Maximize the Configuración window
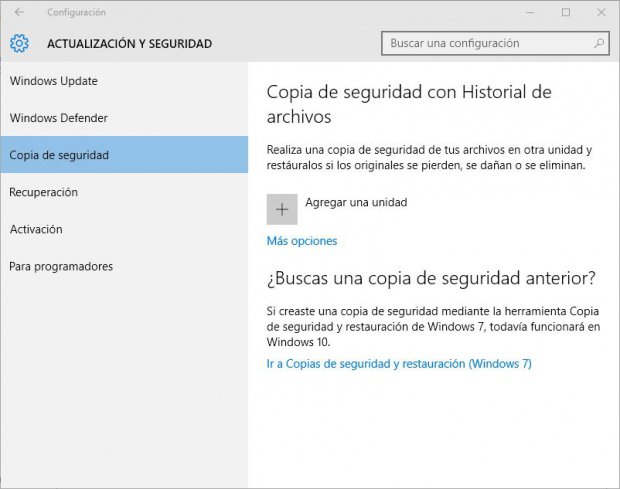Viewport: 620px width, 489px height. (566, 12)
